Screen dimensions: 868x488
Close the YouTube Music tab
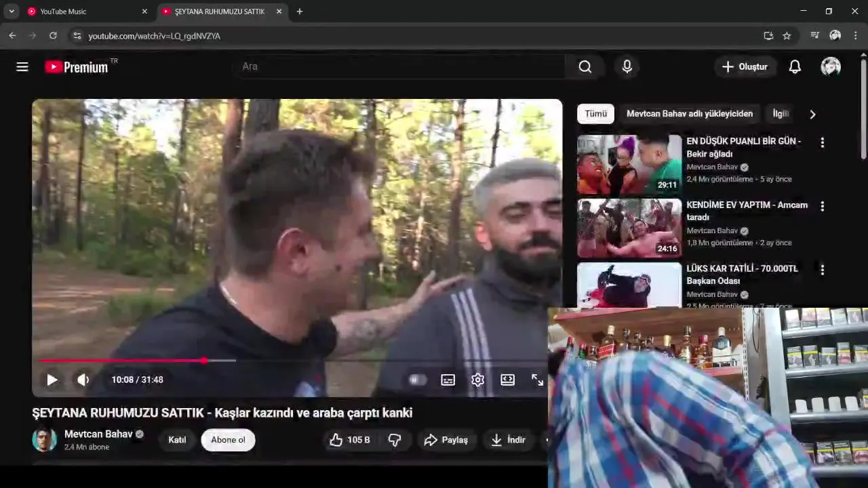click(x=144, y=12)
